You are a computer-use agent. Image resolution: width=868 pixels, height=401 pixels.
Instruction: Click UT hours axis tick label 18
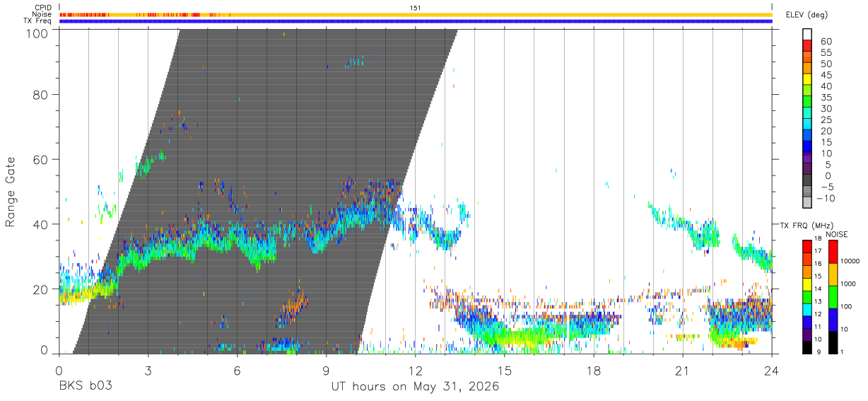[x=593, y=370]
